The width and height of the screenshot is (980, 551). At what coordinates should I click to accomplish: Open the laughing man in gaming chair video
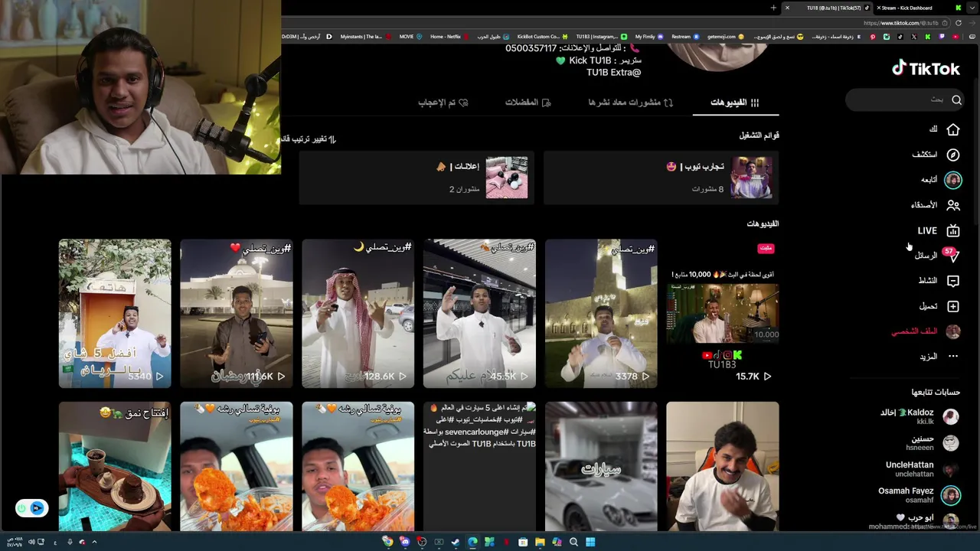pos(722,466)
